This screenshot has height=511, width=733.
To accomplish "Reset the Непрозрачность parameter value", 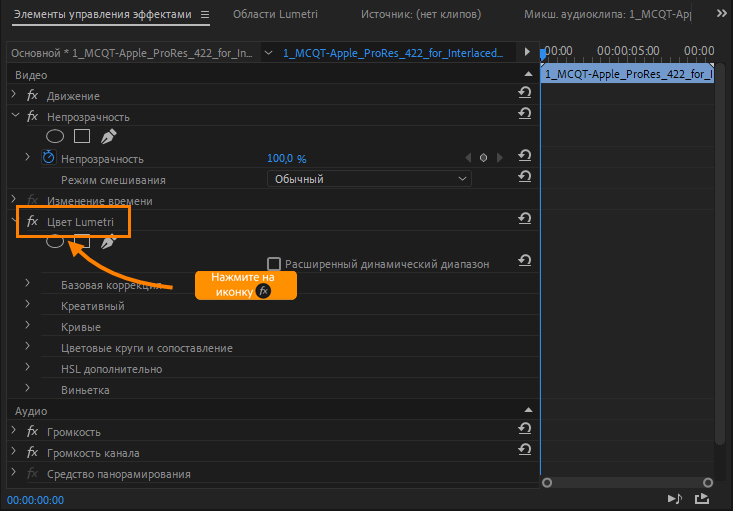I will pos(525,156).
